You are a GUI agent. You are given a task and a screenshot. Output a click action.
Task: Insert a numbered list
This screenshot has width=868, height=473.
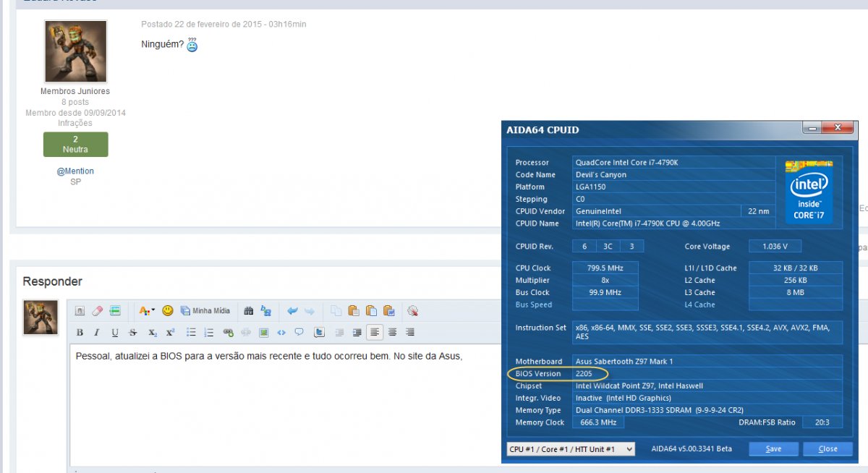pos(209,333)
